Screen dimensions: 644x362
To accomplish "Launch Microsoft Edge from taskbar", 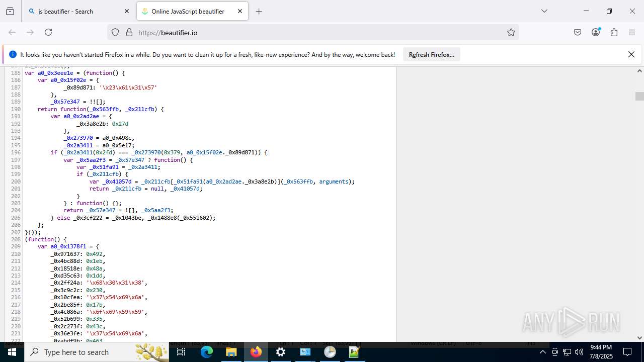I will [207, 352].
